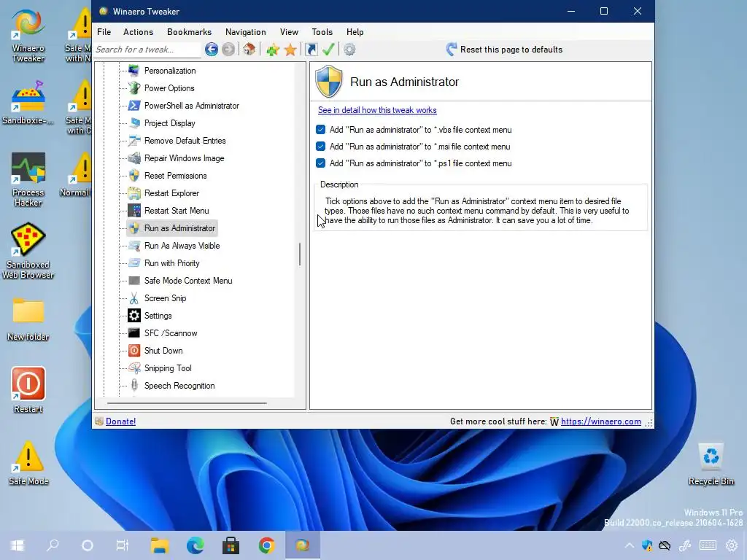Image resolution: width=747 pixels, height=560 pixels.
Task: Click the Speech Recognition microphone icon
Action: [134, 385]
